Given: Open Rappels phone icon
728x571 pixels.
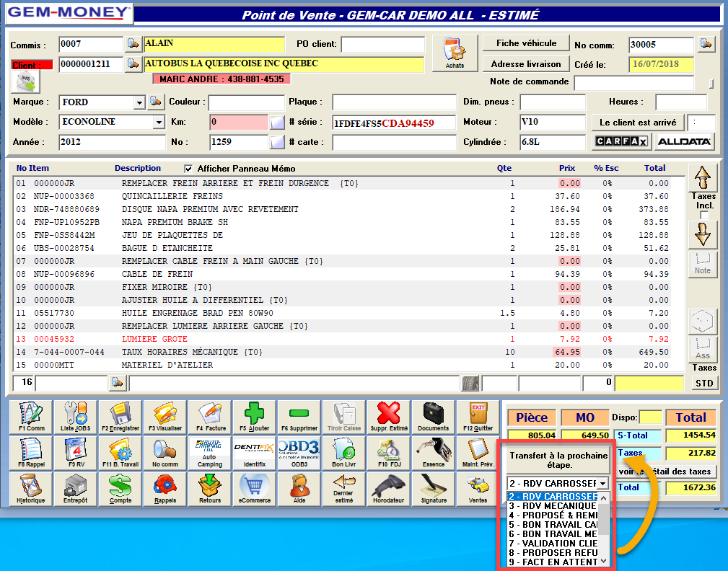Looking at the screenshot, I should point(165,489).
